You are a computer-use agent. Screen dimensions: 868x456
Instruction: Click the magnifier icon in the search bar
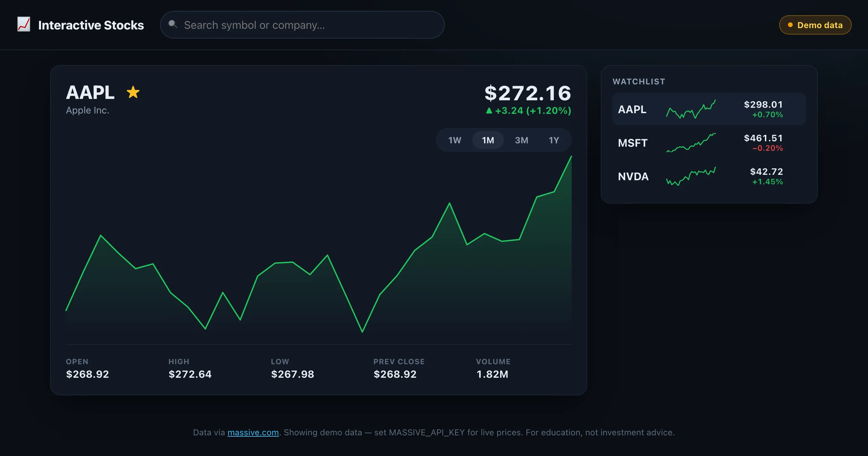point(173,24)
